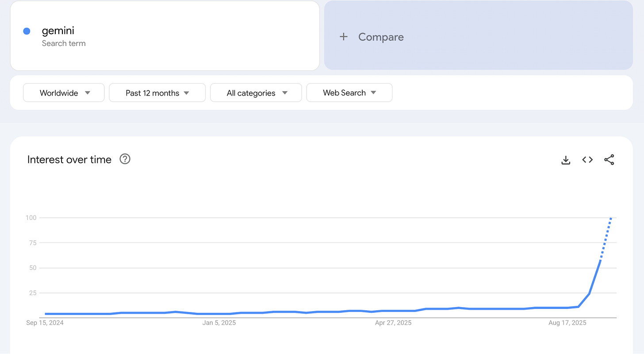Image resolution: width=644 pixels, height=354 pixels.
Task: Click the 'Search term' label under gemini
Action: click(x=64, y=43)
